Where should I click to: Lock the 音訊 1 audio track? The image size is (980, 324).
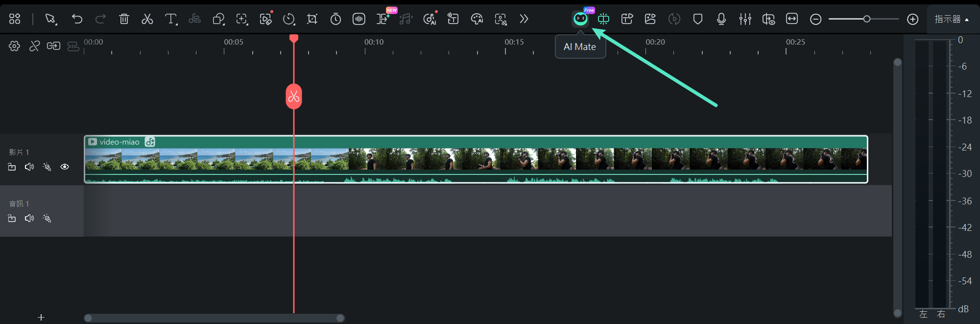[x=12, y=219]
